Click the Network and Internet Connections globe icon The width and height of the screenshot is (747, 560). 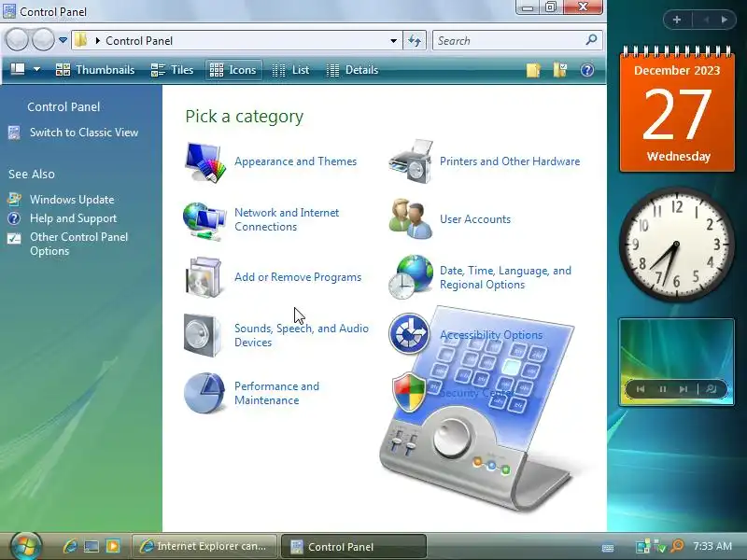204,220
